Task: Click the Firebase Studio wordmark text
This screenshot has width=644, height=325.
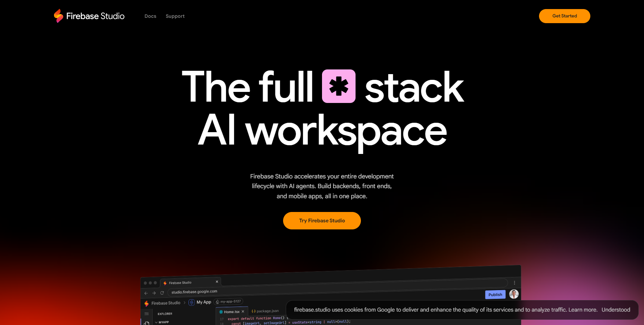Action: (x=95, y=16)
